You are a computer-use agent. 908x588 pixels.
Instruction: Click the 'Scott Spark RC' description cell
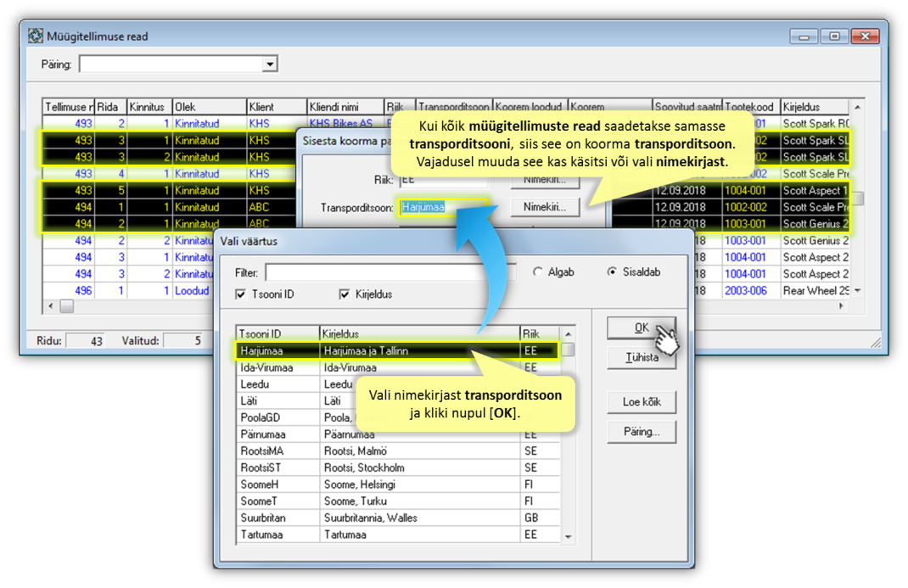point(816,123)
